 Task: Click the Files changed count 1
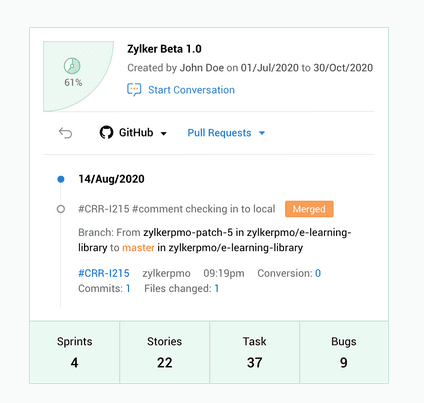coord(217,289)
